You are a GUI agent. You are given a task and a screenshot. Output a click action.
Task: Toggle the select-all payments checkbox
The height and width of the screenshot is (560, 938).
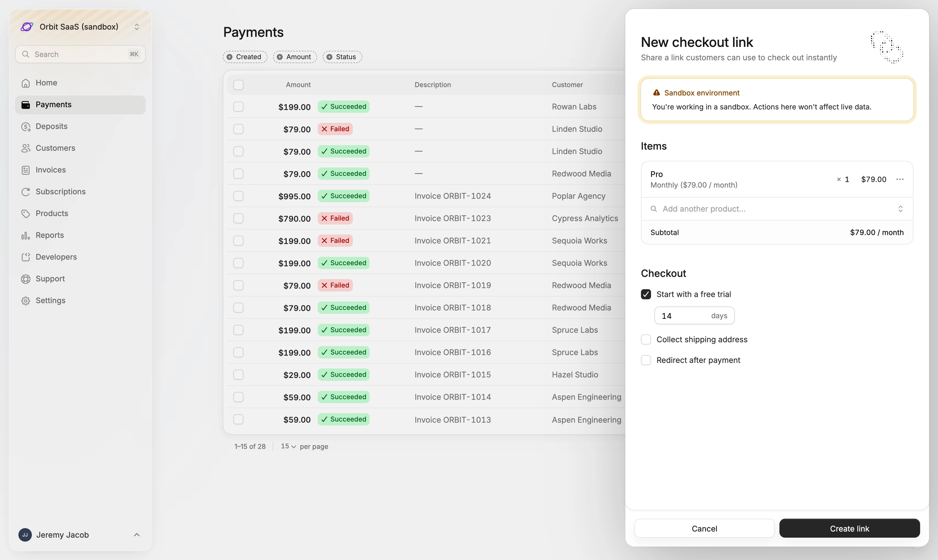click(x=238, y=85)
